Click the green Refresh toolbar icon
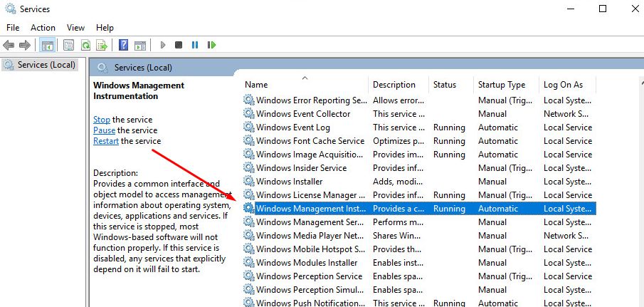This screenshot has height=307, width=644. [x=85, y=45]
